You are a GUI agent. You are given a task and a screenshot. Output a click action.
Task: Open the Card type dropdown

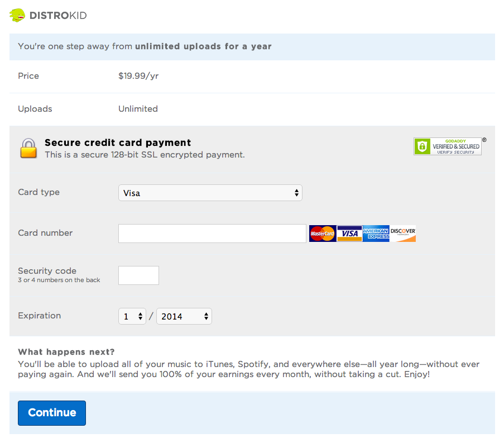[210, 193]
